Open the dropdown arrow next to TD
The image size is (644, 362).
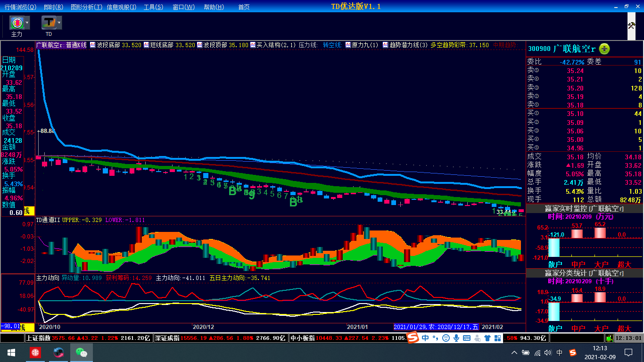tap(59, 23)
